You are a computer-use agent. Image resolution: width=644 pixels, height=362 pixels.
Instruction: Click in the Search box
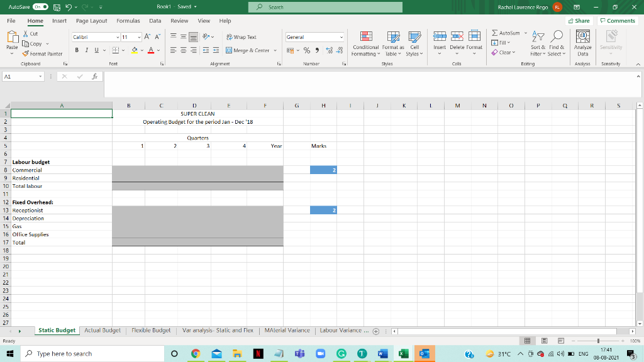tap(325, 7)
